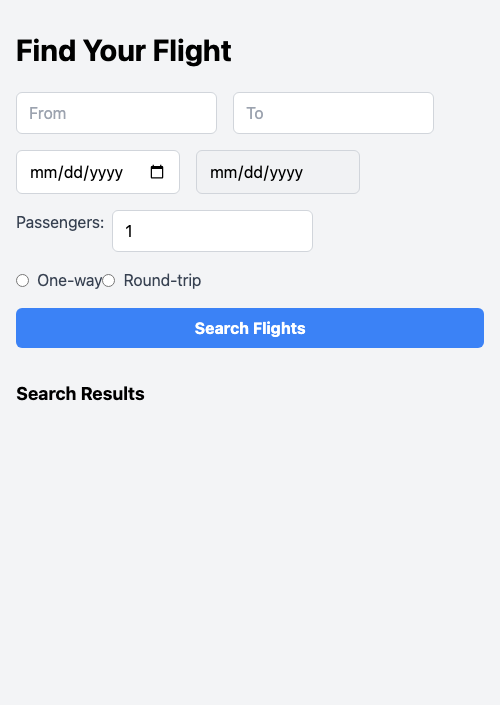
Task: Click the Find Your Flight heading
Action: tap(124, 50)
